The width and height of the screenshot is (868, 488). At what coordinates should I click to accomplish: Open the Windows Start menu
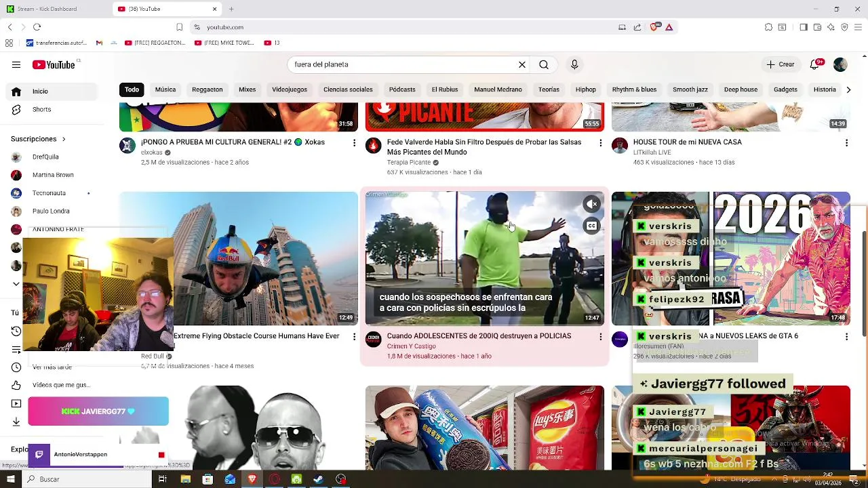pos(10,479)
